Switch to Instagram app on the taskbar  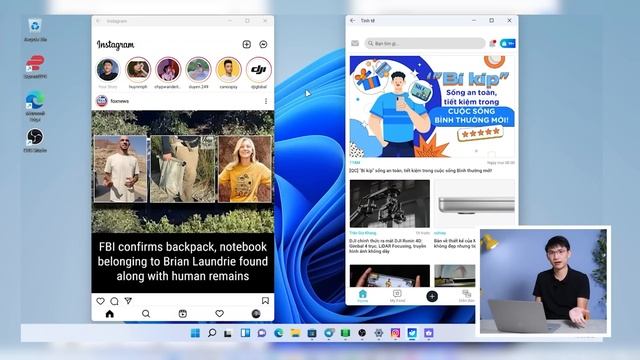pyautogui.click(x=395, y=333)
